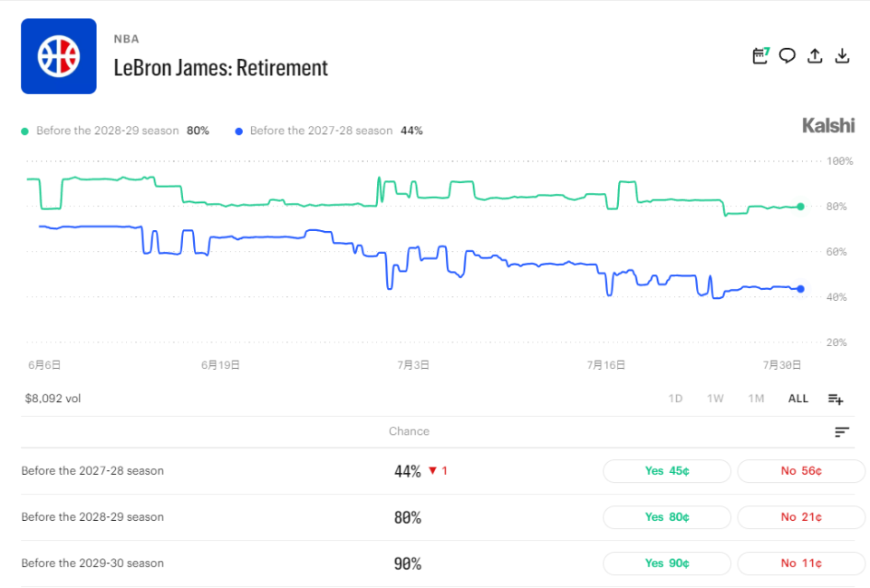This screenshot has height=588, width=870.
Task: Click the NBA basketball logo thumbnail
Action: point(59,56)
